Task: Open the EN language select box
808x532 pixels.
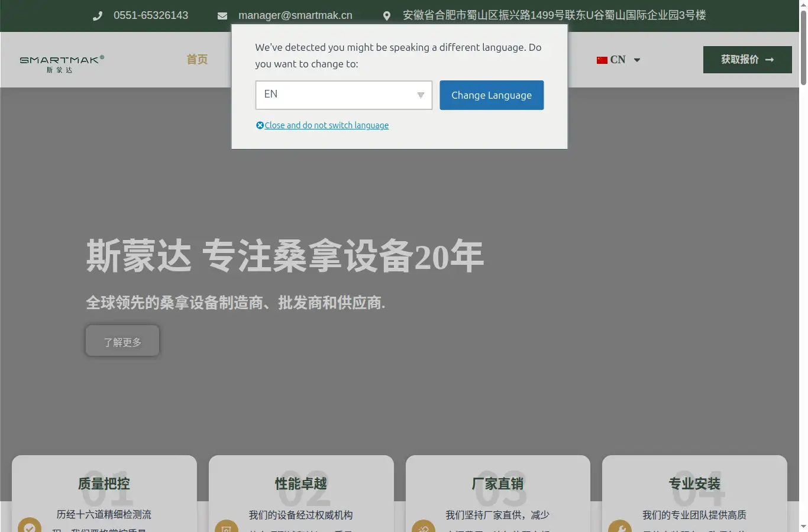Action: tap(344, 95)
